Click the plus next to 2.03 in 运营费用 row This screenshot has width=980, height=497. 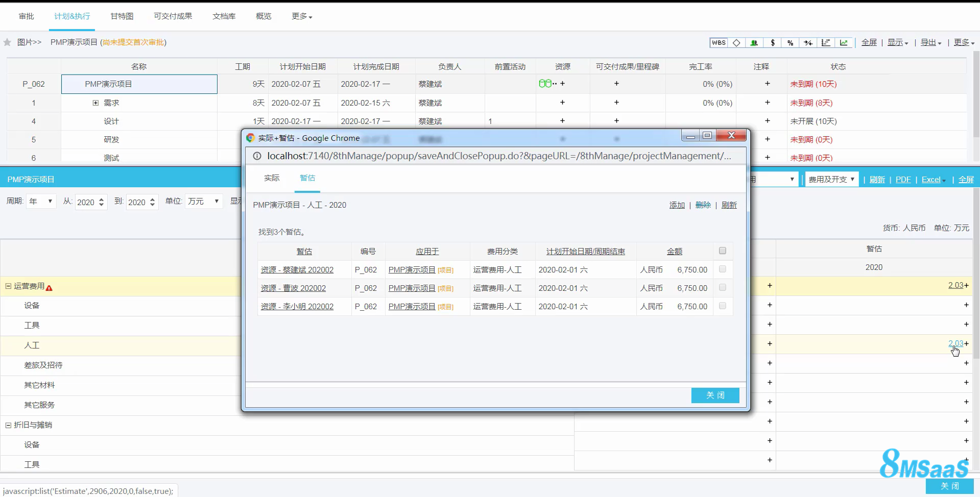966,285
